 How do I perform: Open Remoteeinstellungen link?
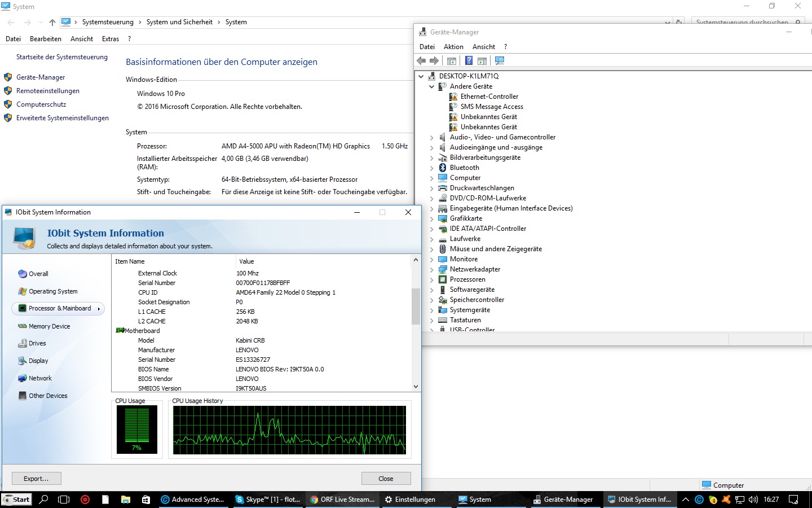48,91
